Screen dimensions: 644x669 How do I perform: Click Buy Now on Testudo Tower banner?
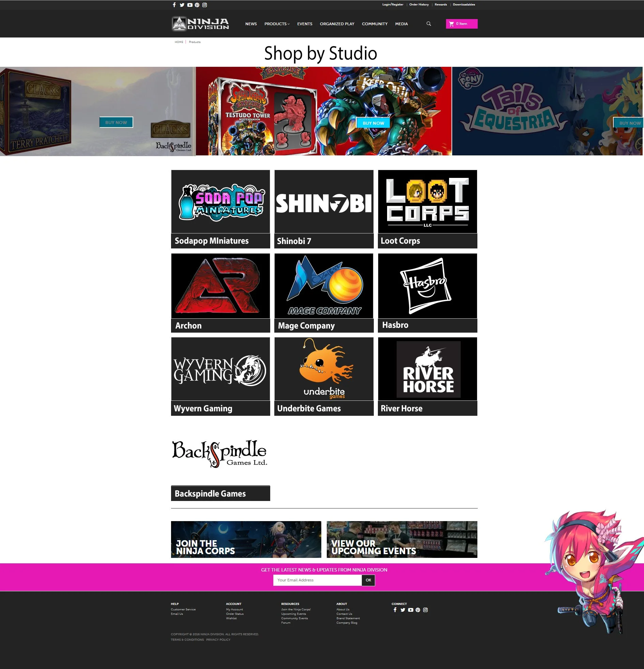tap(373, 123)
